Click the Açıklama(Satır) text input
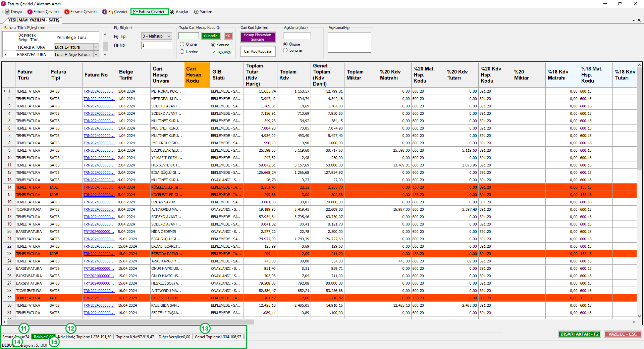The height and width of the screenshot is (349, 644). [297, 36]
